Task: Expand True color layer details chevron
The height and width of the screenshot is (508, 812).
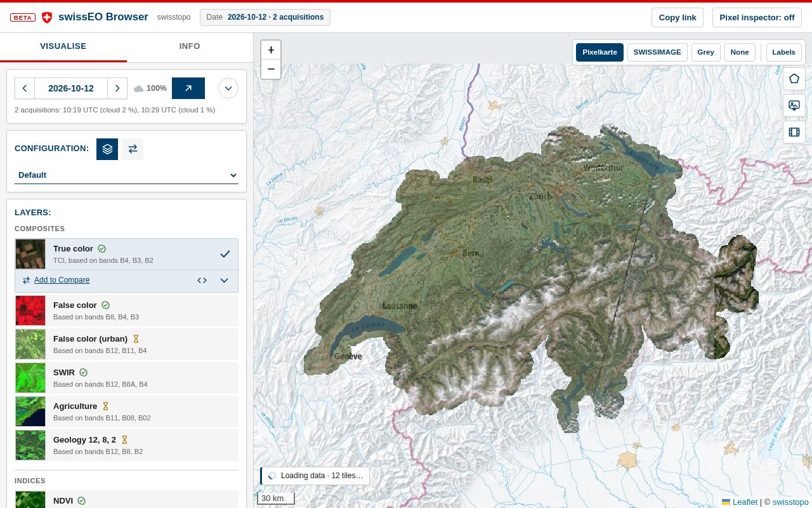Action: point(224,280)
